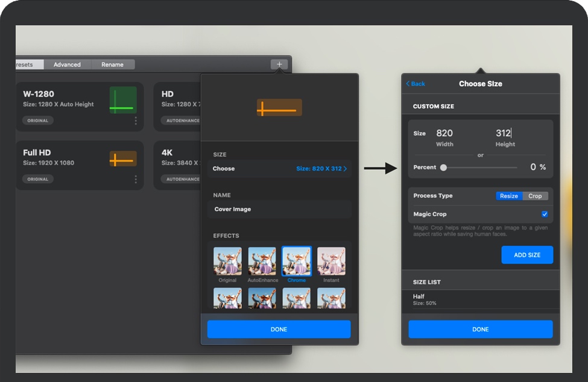Select the AutoEnhance effect
The height and width of the screenshot is (382, 588).
point(262,261)
